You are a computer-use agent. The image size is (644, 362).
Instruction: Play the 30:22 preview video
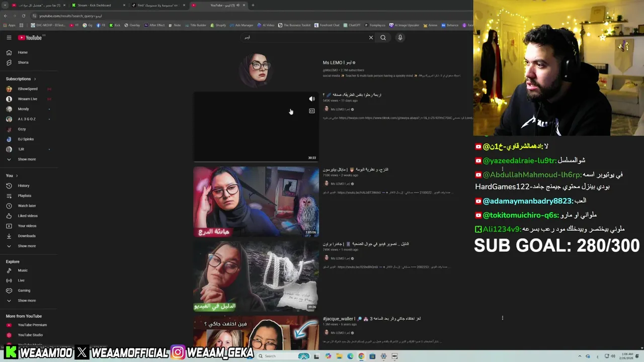click(x=256, y=127)
